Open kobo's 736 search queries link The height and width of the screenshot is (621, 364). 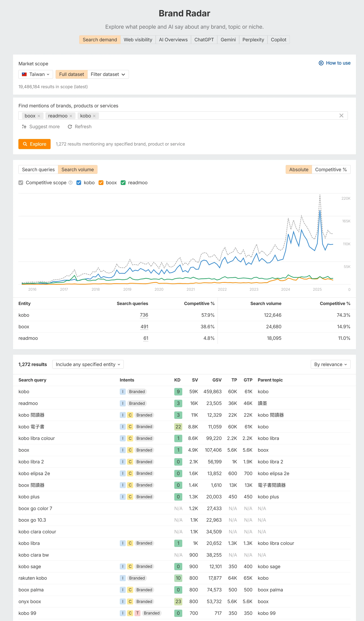pos(144,315)
